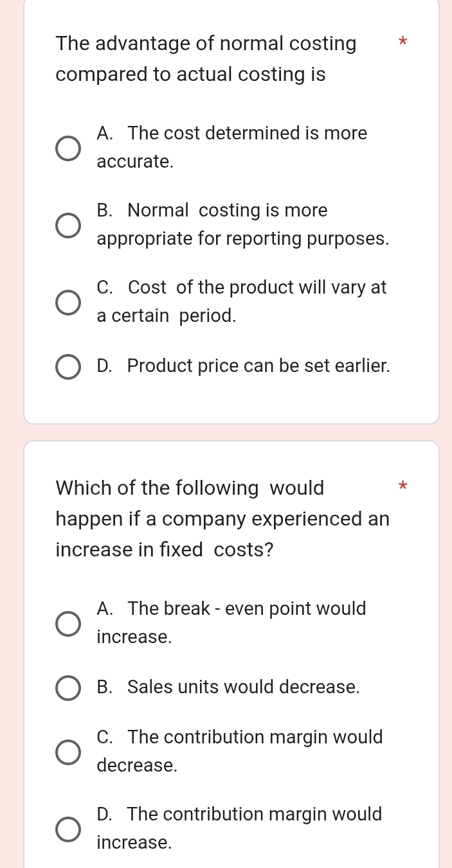
Task: Click the 'C. Cost of the product will vary' label
Action: pos(241,301)
